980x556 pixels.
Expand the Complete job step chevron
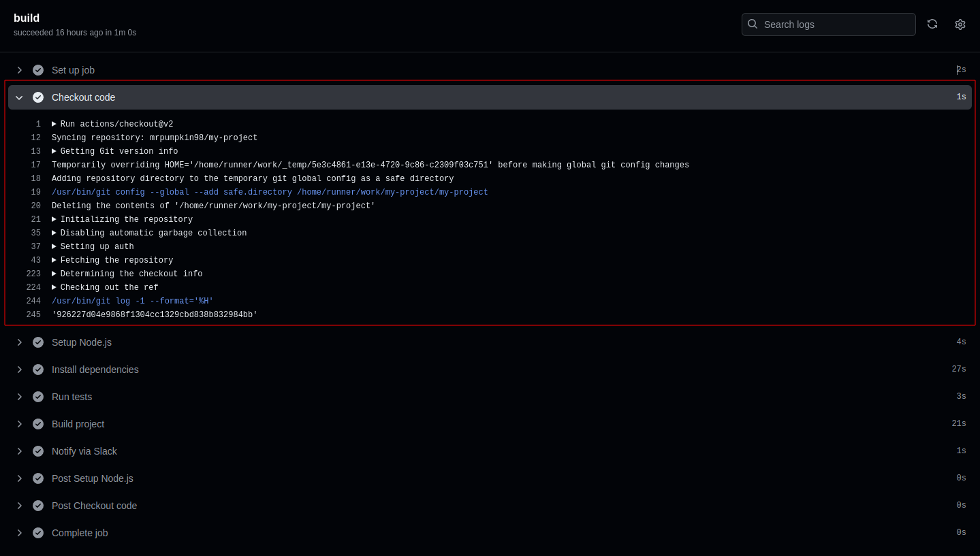click(19, 533)
